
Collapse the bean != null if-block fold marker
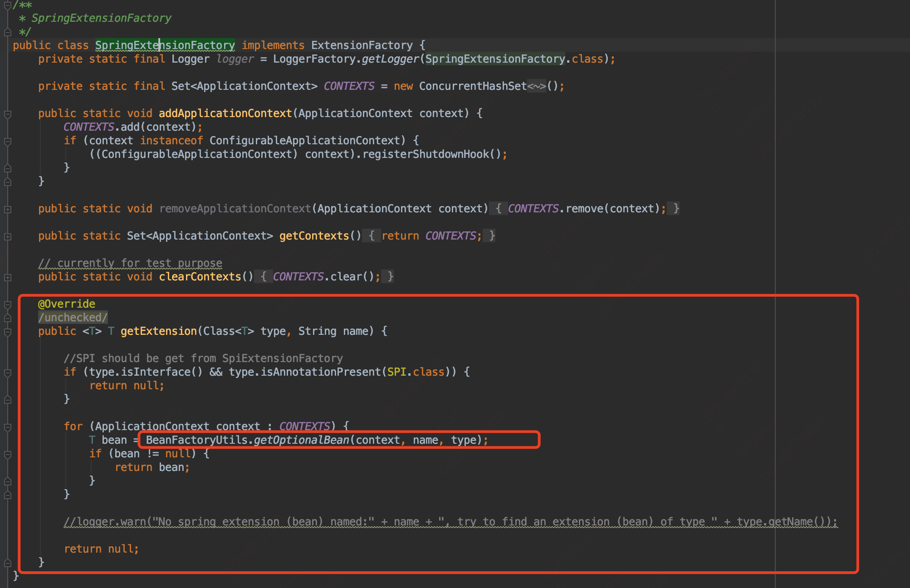coord(7,454)
